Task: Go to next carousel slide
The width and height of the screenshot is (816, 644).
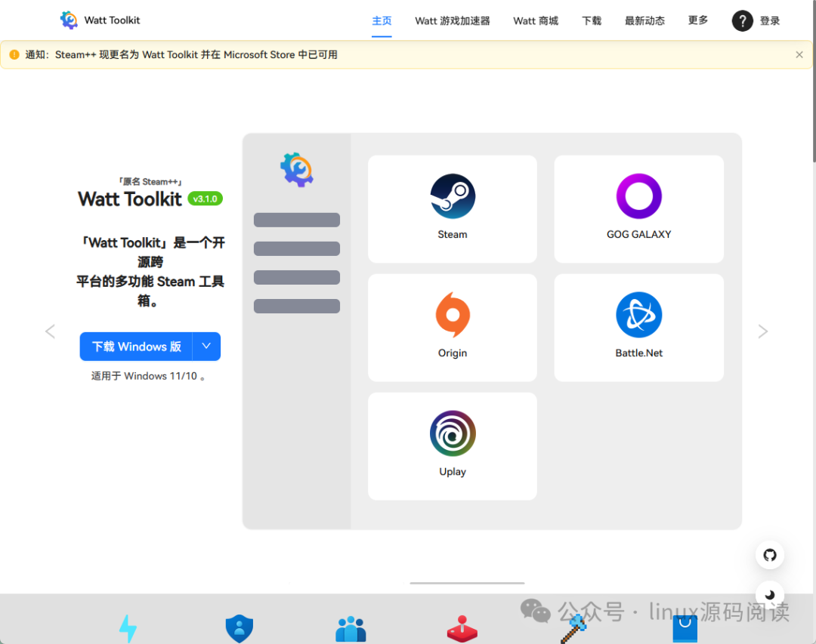Action: 762,331
